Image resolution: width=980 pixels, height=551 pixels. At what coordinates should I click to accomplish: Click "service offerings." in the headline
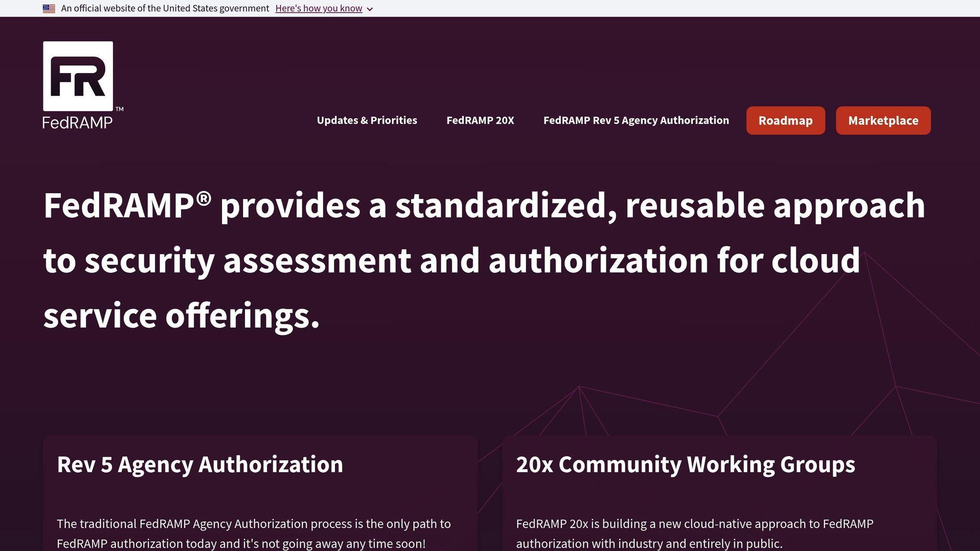181,316
